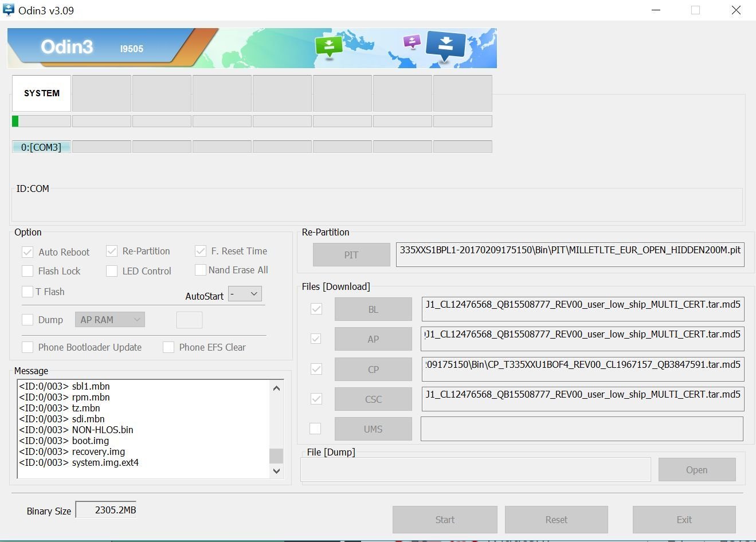Click the File [Dump] path field
756x542 pixels.
click(476, 469)
